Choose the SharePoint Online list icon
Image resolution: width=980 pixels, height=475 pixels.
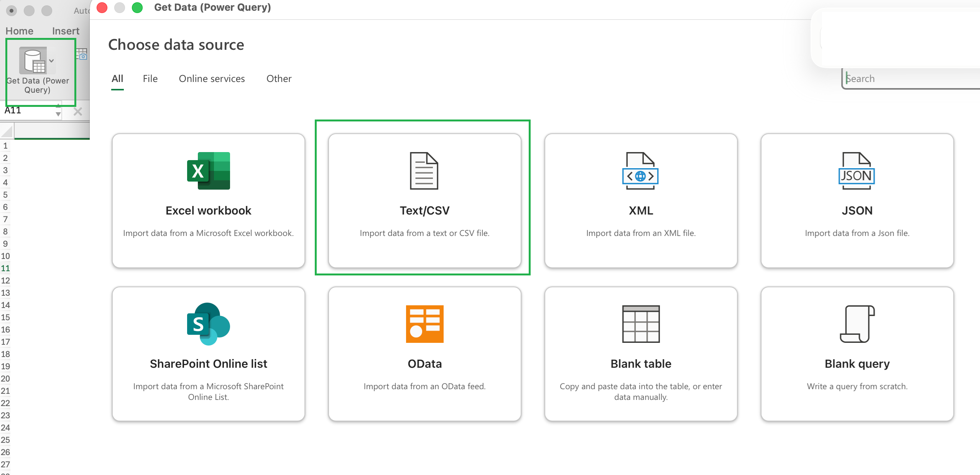coord(209,324)
